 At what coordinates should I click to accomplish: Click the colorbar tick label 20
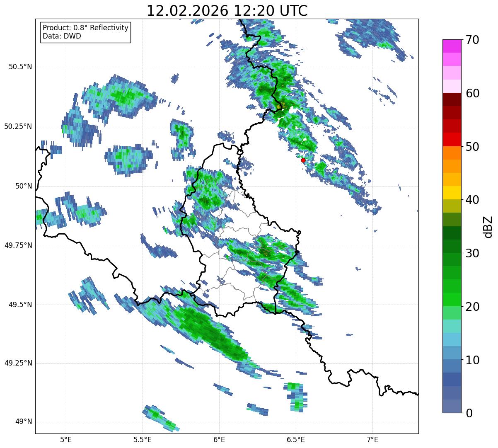point(472,307)
